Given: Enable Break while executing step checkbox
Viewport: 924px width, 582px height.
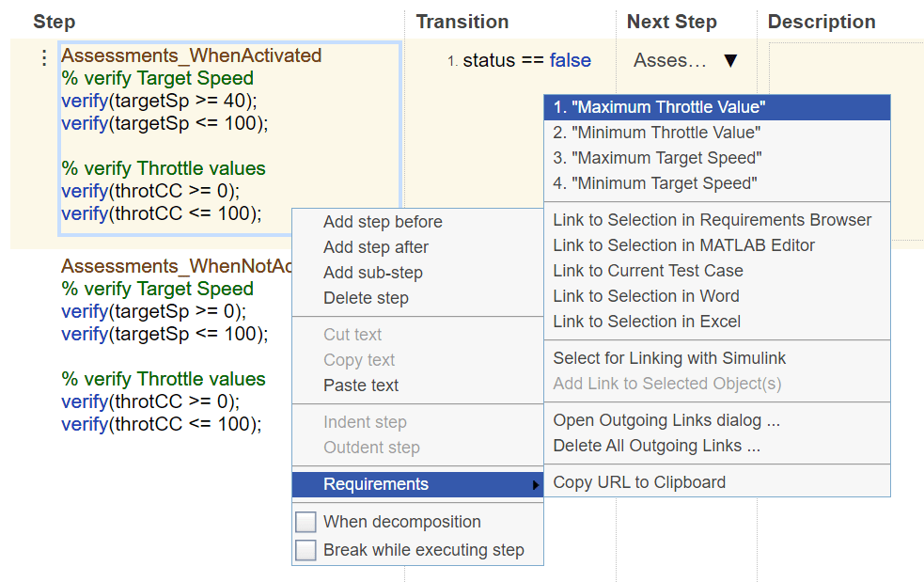Looking at the screenshot, I should (305, 550).
